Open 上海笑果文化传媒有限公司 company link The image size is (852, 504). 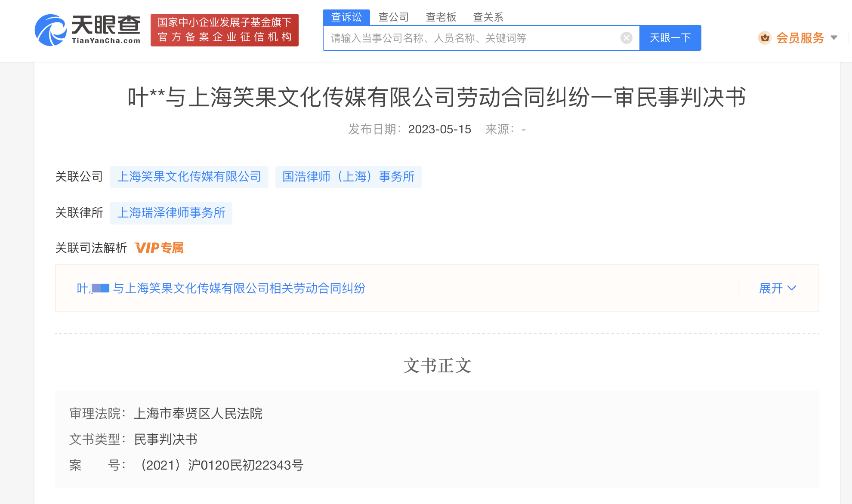[189, 177]
